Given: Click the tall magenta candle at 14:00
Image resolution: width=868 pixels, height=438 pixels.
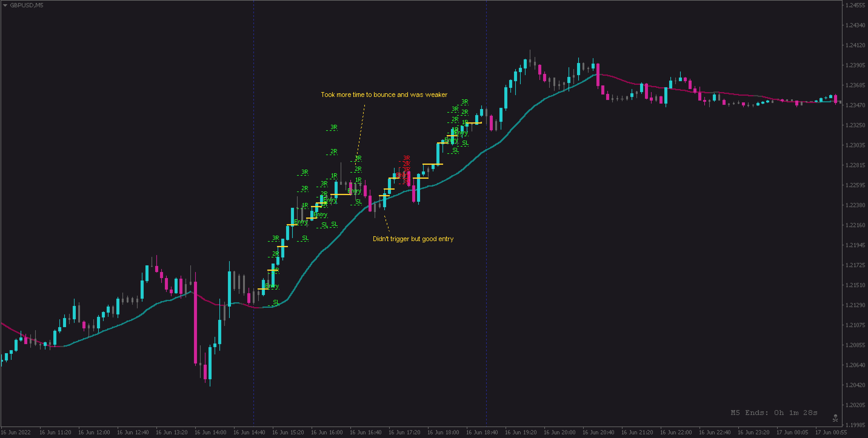Looking at the screenshot, I should (x=195, y=323).
